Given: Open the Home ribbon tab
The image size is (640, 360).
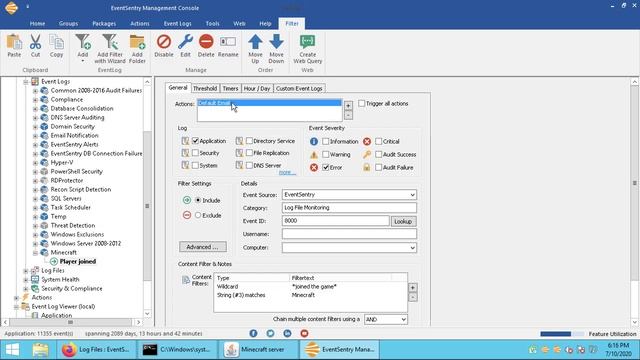Looking at the screenshot, I should (x=37, y=24).
